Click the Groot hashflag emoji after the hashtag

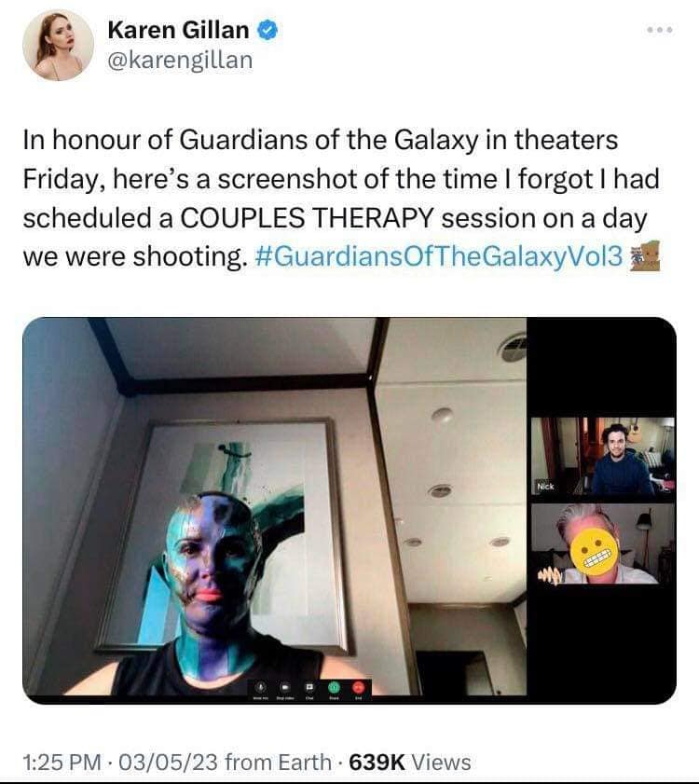(x=645, y=256)
